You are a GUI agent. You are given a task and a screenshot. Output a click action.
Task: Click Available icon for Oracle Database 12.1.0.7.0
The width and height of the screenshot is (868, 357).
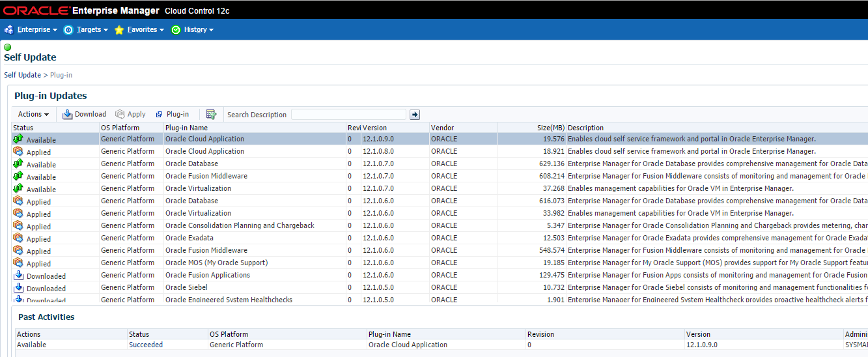[x=18, y=164]
